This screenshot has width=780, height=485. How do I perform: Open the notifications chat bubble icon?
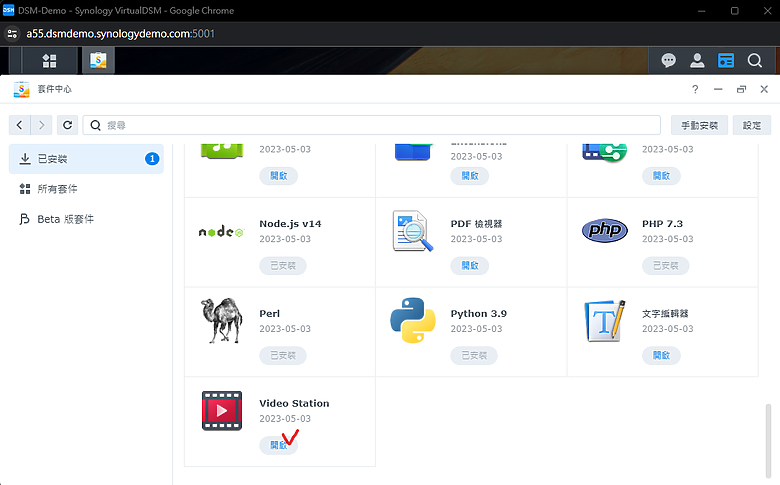tap(668, 61)
